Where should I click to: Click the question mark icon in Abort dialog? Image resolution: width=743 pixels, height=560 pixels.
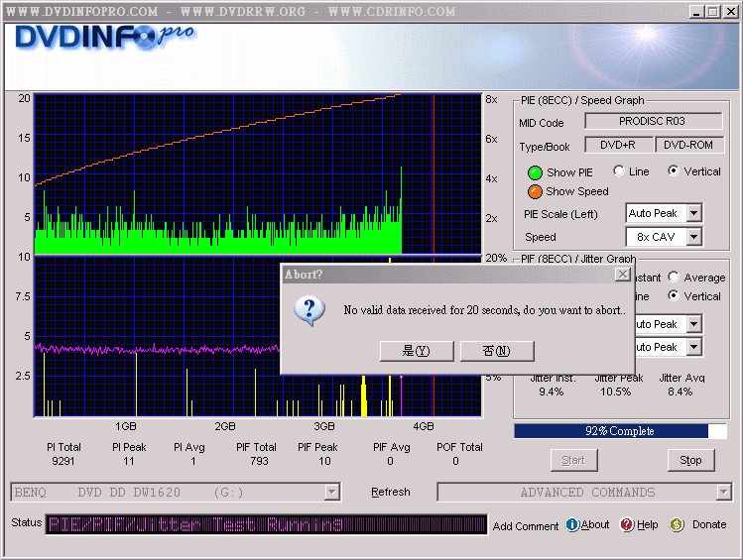(x=310, y=310)
